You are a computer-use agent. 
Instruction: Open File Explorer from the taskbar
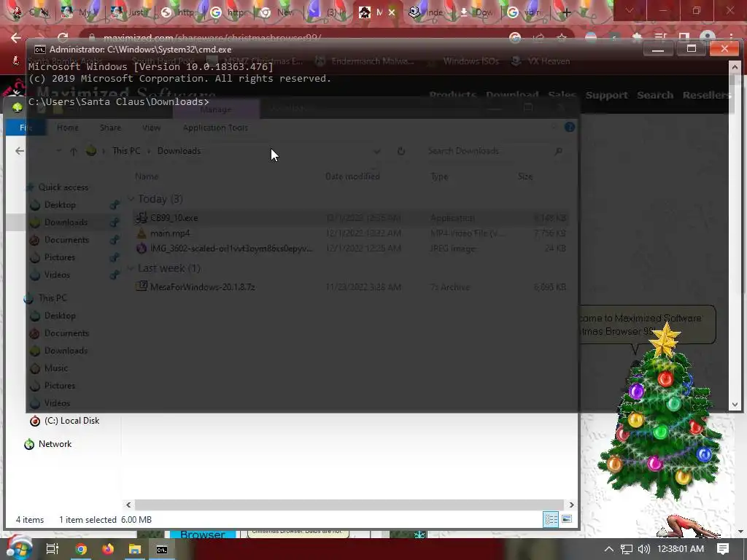click(x=135, y=549)
